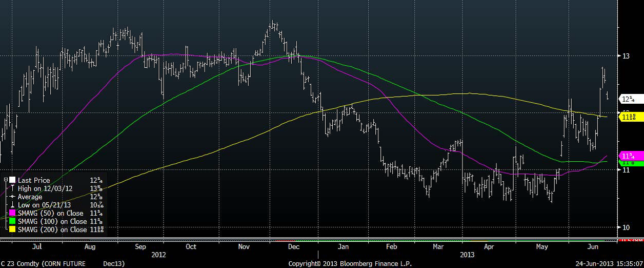The width and height of the screenshot is (644, 268).
Task: Click the High marker icon in legend
Action: [x=13, y=188]
